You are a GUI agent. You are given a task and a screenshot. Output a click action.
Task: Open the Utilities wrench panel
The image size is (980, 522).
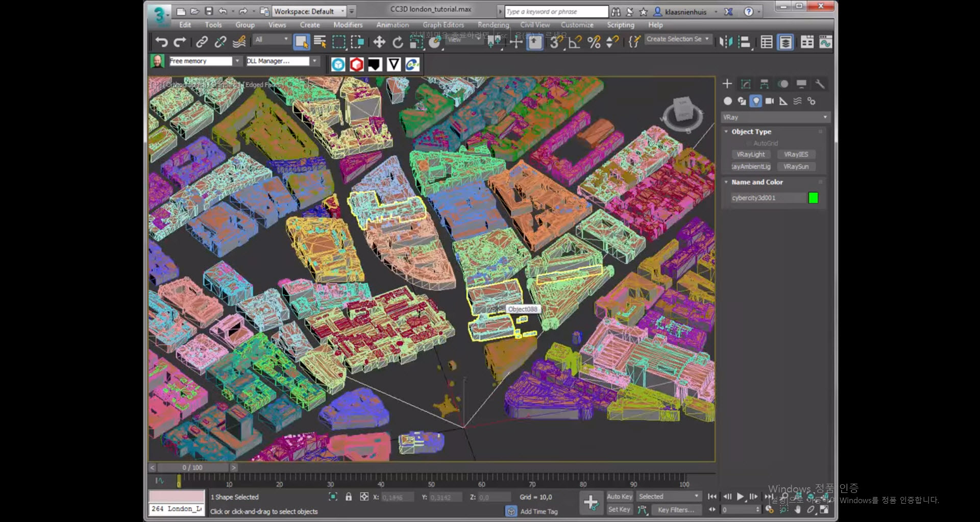point(820,84)
